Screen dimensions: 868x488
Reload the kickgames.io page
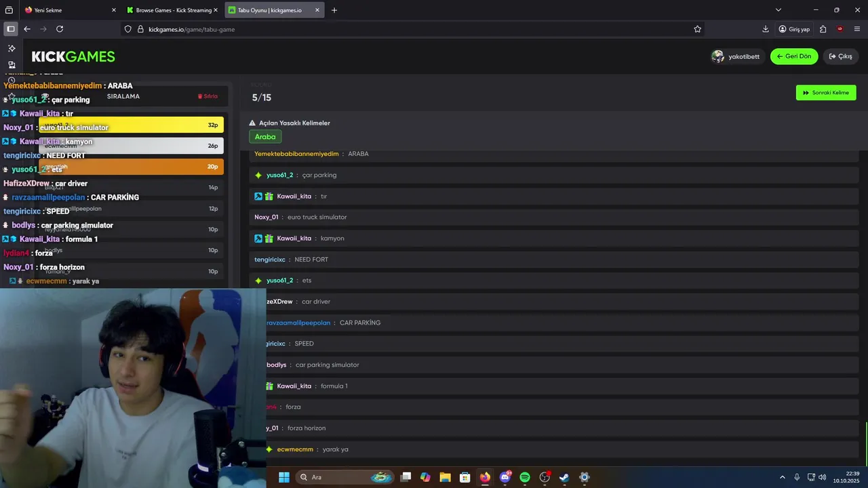click(60, 29)
